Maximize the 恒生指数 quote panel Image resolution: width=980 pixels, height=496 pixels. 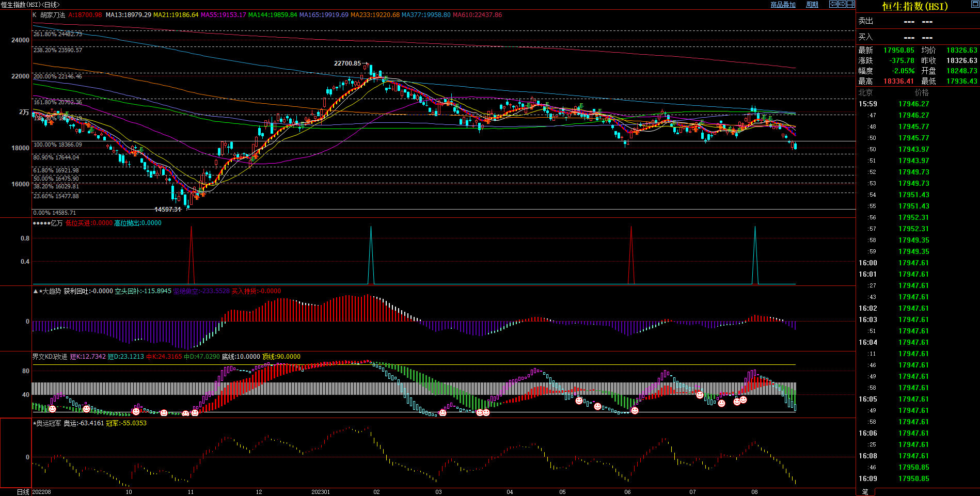[x=975, y=4]
